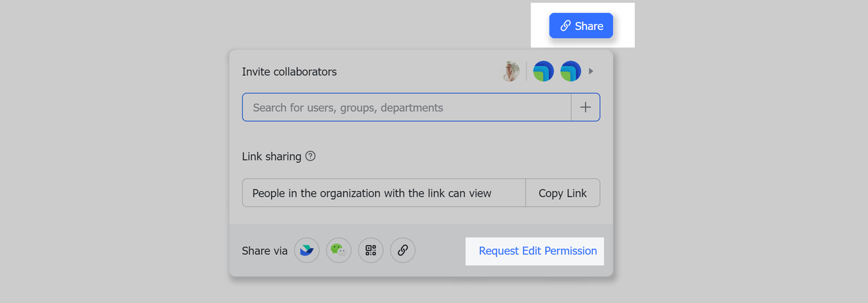Select the second blue-green collaborator avatar
868x303 pixels.
tap(570, 71)
